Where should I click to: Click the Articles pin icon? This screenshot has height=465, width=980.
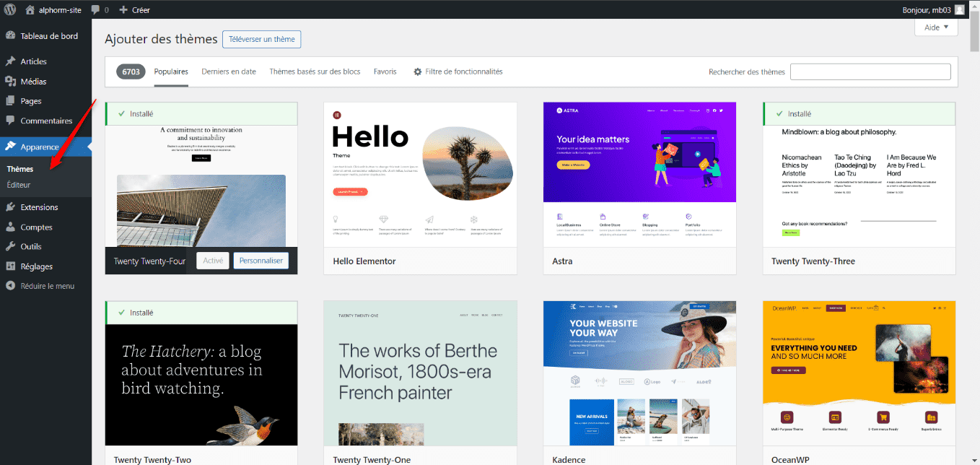point(11,61)
